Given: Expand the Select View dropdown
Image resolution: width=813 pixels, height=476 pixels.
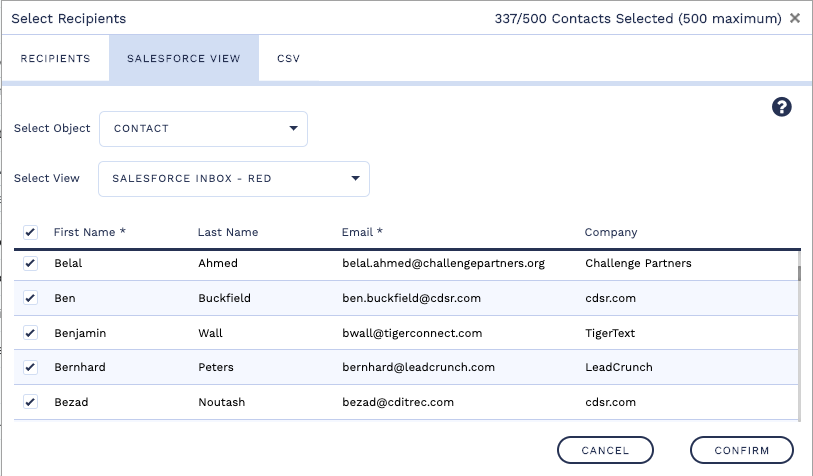Looking at the screenshot, I should tap(234, 179).
